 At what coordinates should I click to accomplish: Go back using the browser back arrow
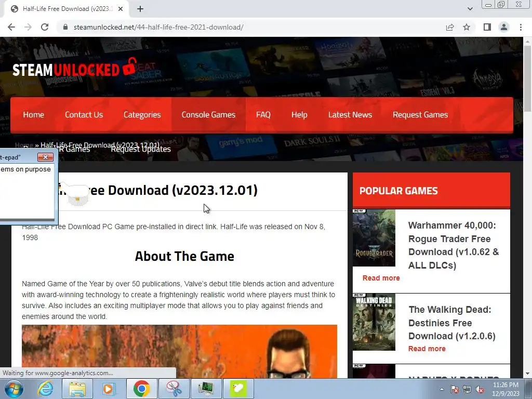click(x=11, y=27)
